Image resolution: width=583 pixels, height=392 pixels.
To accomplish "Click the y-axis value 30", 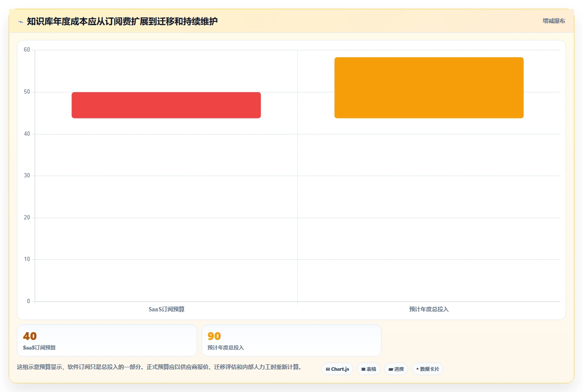I will [x=27, y=176].
